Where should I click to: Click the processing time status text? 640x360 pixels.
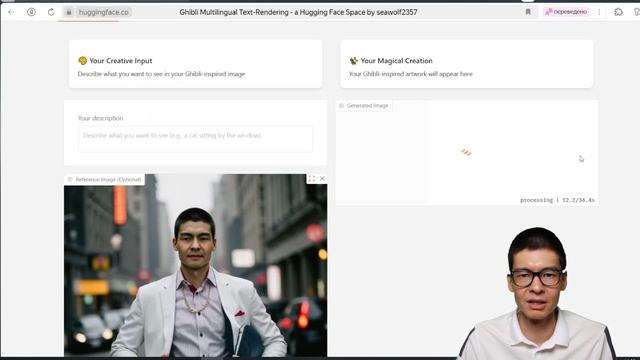557,200
